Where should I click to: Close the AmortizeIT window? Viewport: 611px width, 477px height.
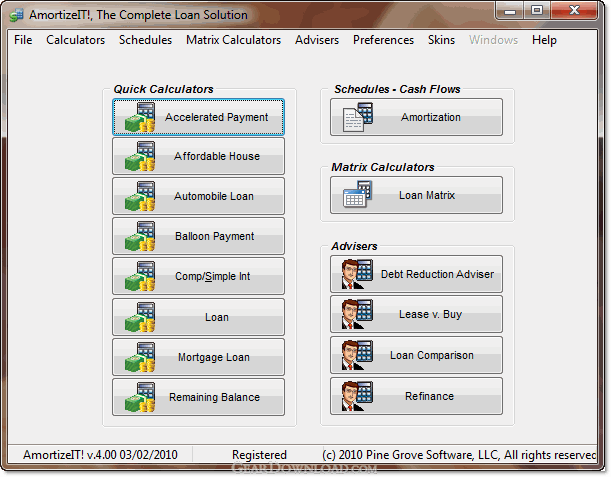[574, 11]
